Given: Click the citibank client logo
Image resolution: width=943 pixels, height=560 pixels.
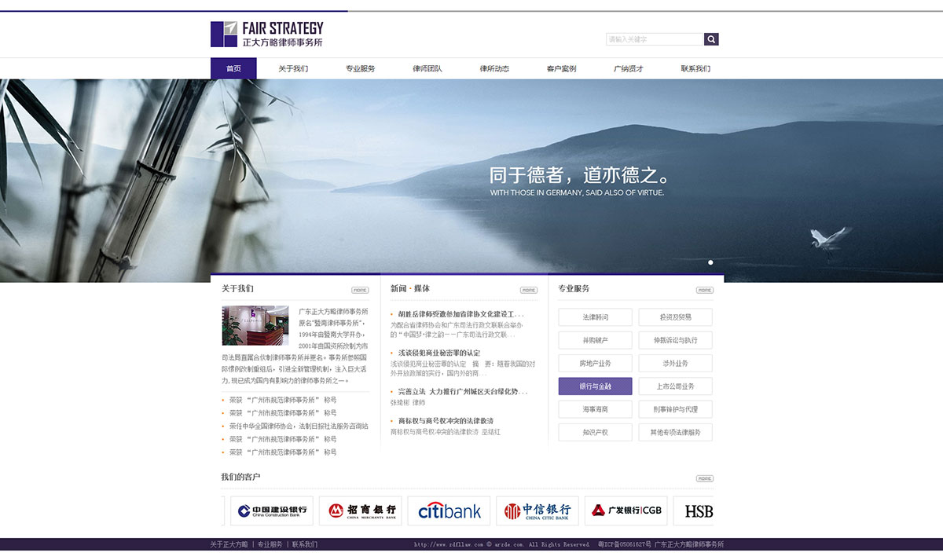Looking at the screenshot, I should coord(449,511).
